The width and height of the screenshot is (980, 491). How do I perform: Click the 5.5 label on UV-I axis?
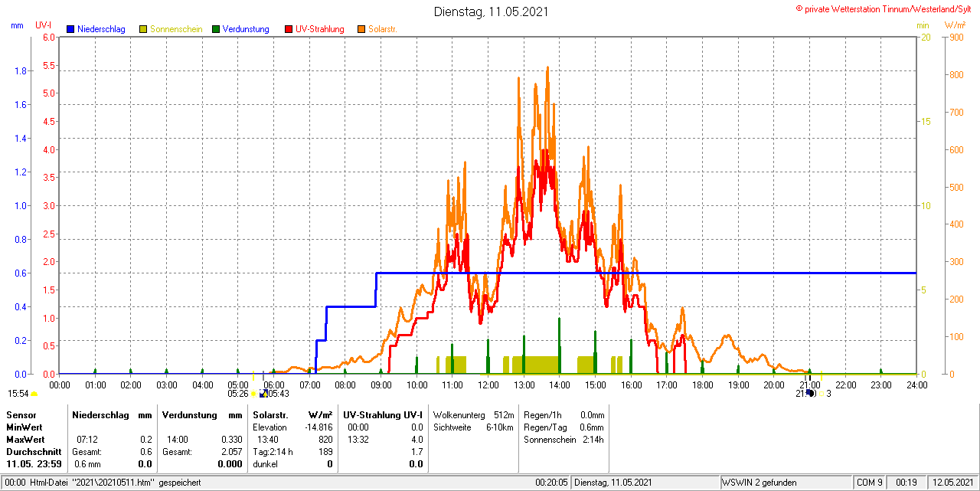[x=49, y=66]
